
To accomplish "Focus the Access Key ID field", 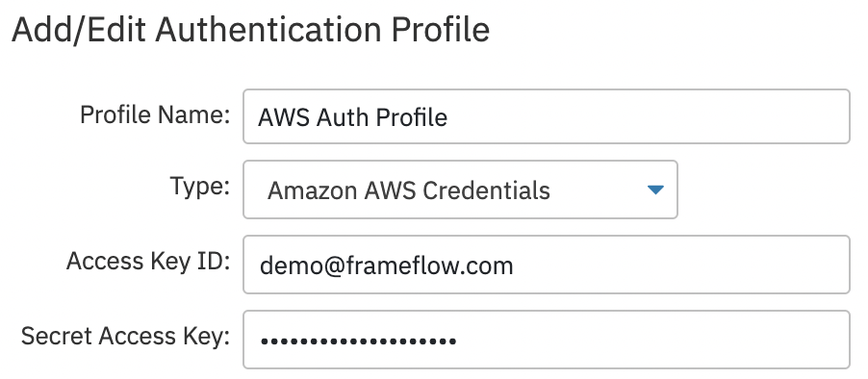I will click(547, 265).
